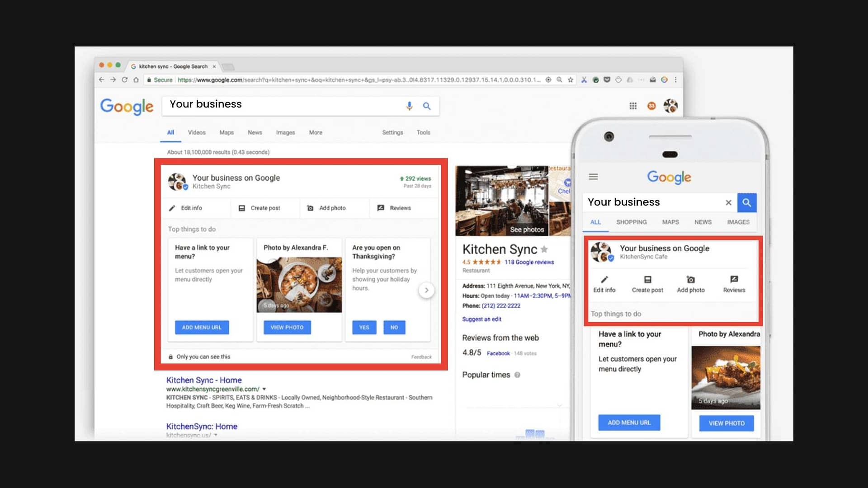Open search Settings

pyautogui.click(x=392, y=132)
